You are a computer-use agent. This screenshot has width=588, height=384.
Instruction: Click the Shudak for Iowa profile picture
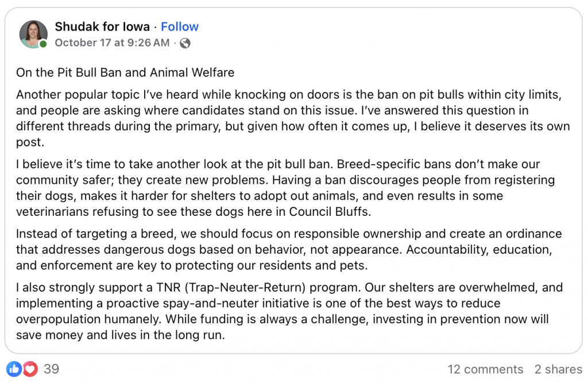(x=33, y=34)
